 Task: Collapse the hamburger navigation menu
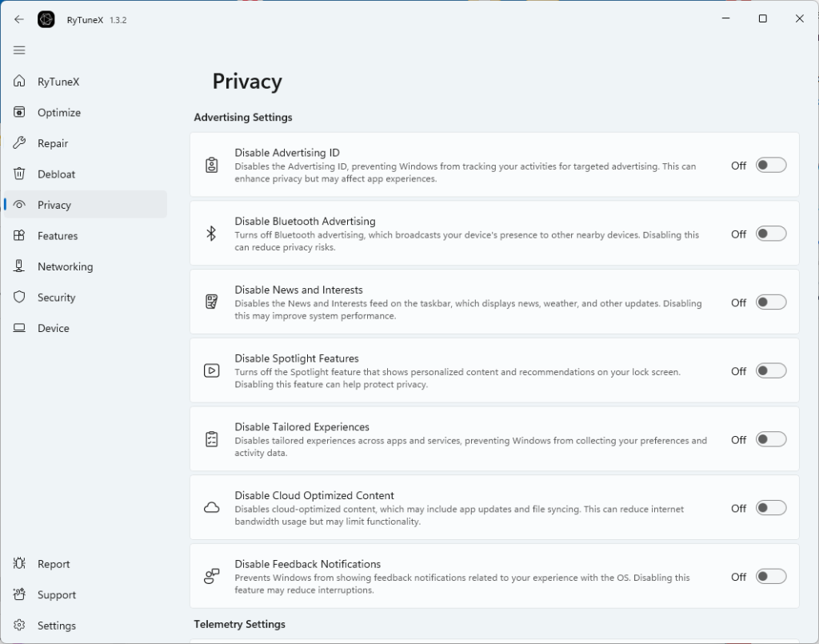click(19, 50)
